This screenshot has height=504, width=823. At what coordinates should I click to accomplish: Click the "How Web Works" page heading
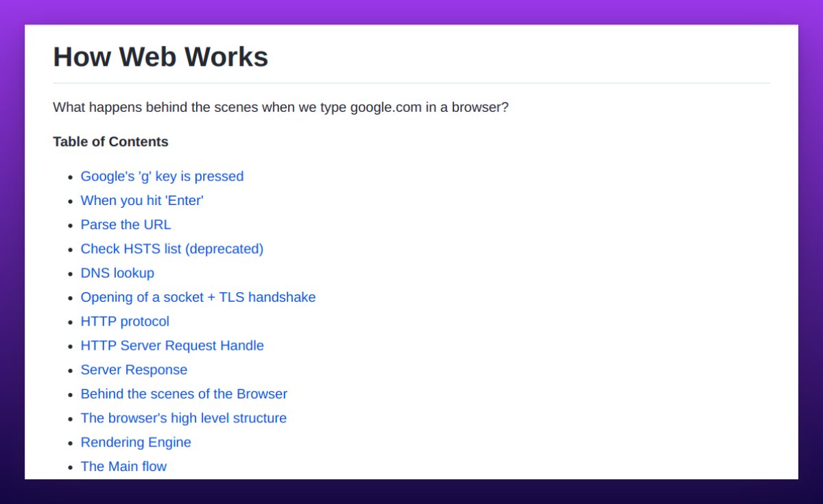160,57
